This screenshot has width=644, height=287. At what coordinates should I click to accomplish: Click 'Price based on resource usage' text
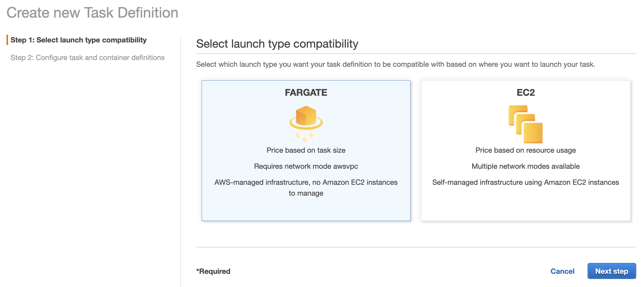pyautogui.click(x=525, y=150)
